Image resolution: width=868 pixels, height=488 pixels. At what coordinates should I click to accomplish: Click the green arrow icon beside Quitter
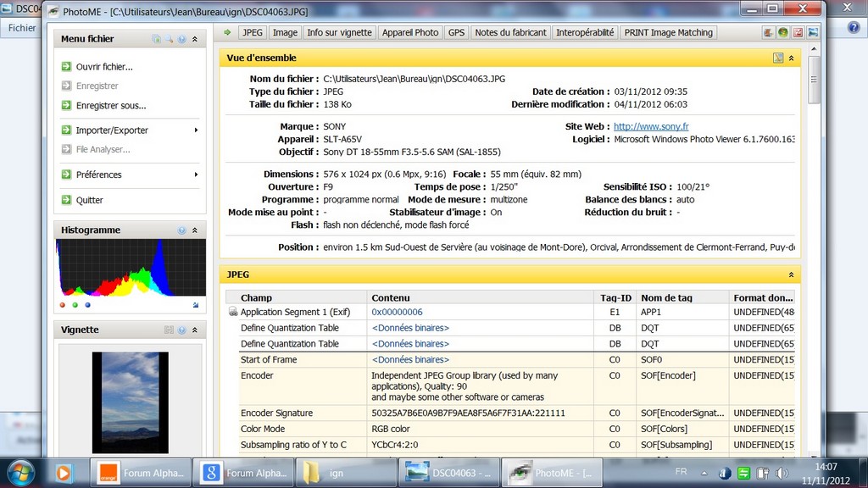pyautogui.click(x=66, y=200)
